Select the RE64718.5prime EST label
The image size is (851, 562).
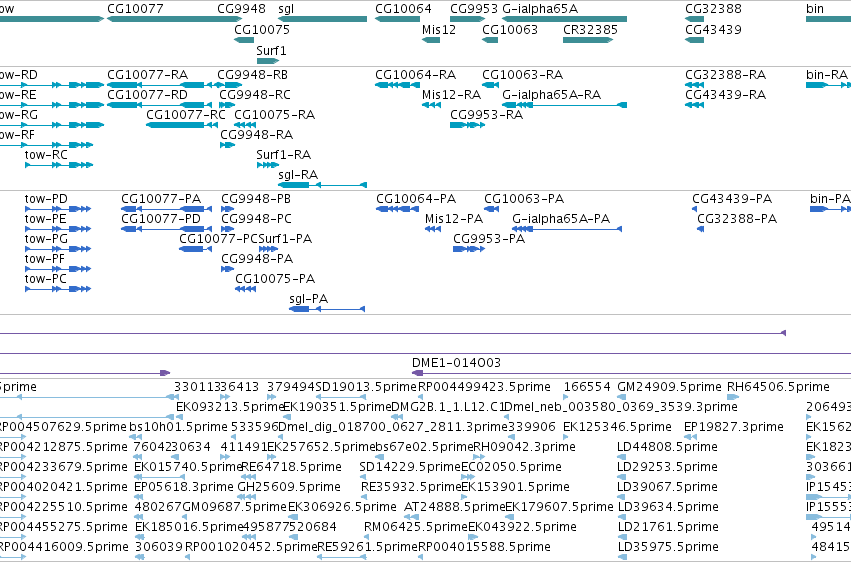point(291,467)
